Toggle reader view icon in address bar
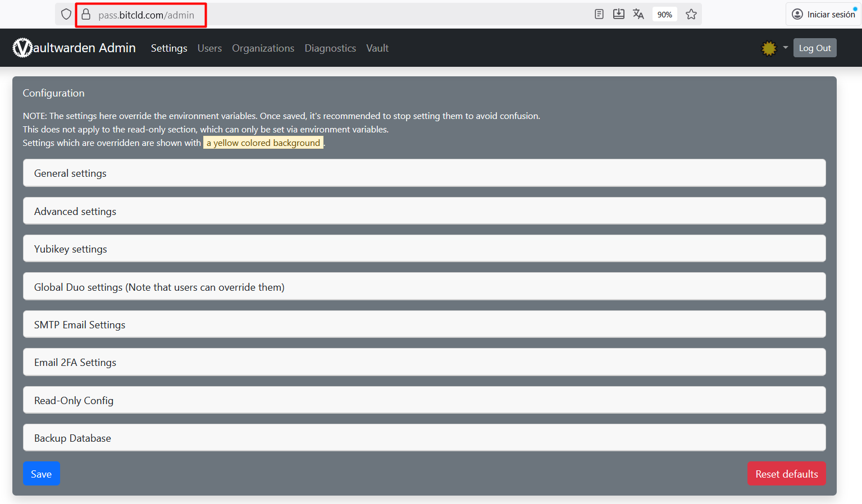The width and height of the screenshot is (862, 504). (599, 15)
